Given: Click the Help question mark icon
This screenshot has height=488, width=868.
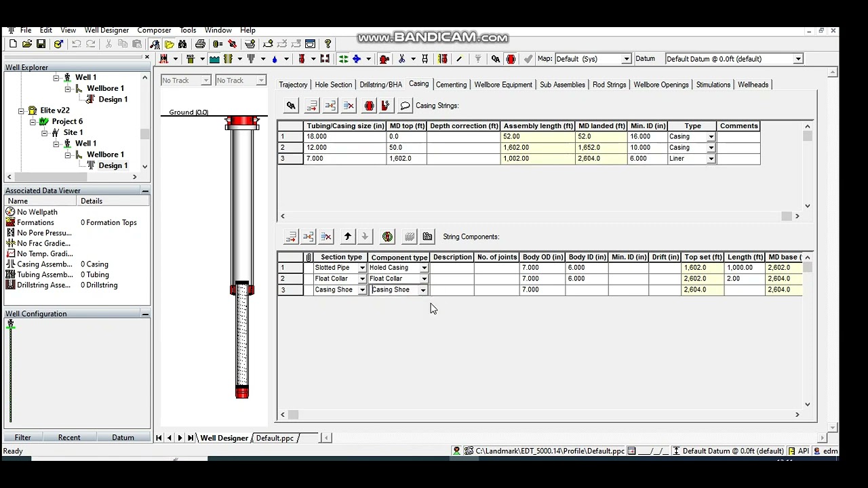Looking at the screenshot, I should (x=328, y=44).
